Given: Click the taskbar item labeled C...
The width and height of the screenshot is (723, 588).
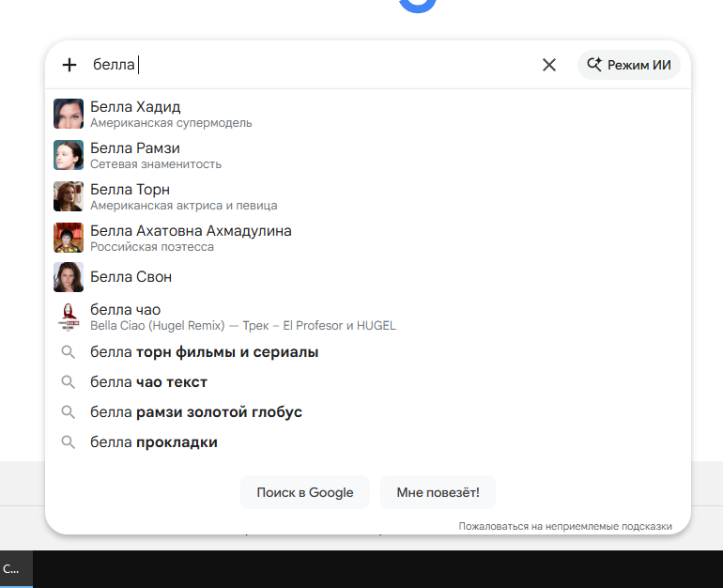Looking at the screenshot, I should (x=16, y=569).
